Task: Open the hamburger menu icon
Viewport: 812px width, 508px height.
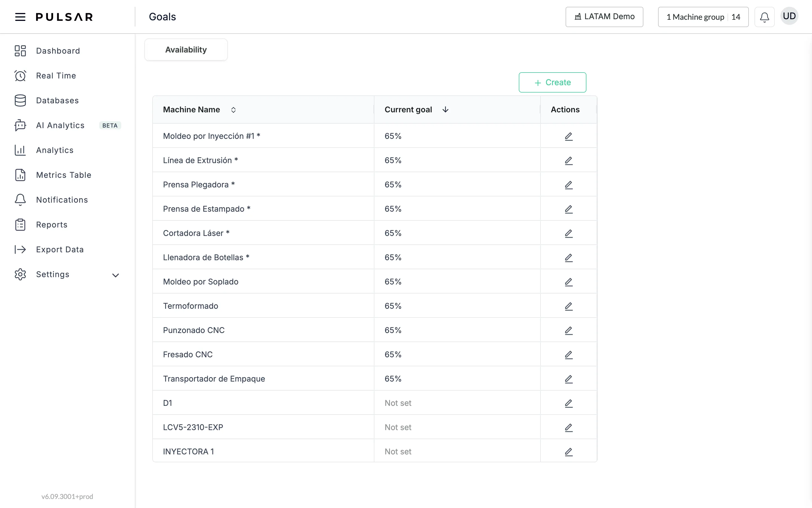Action: (20, 17)
